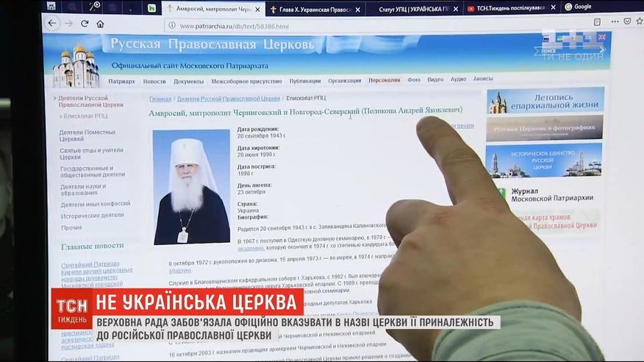Viewport: 644px width, 362px height.
Task: Switch site language via British flag
Action: click(601, 37)
